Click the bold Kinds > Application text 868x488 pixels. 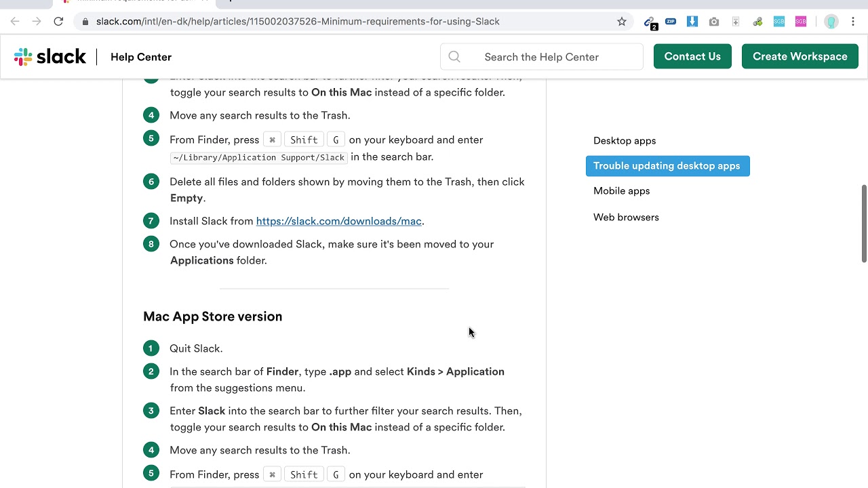coord(456,372)
